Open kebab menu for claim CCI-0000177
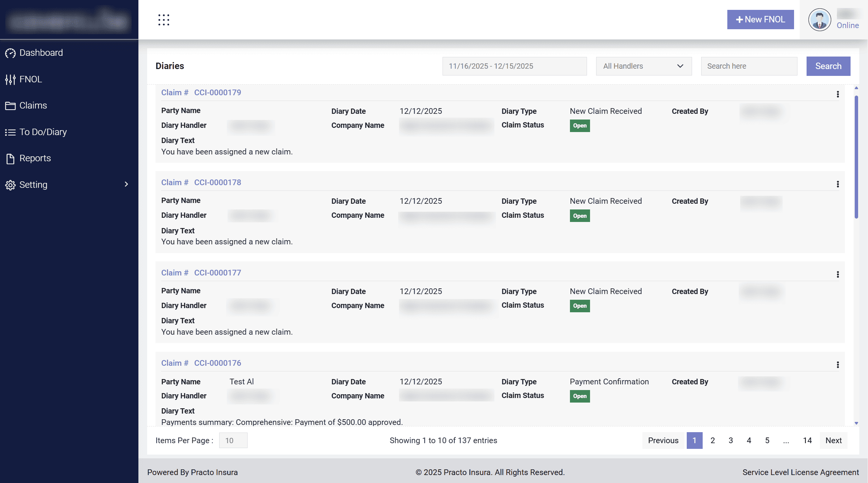The image size is (868, 483). 838,275
